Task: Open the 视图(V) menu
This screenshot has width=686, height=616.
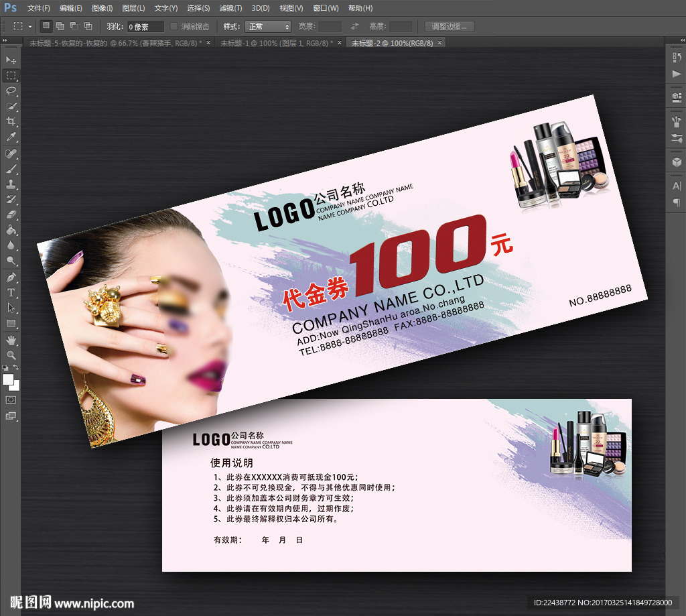Action: [291, 8]
